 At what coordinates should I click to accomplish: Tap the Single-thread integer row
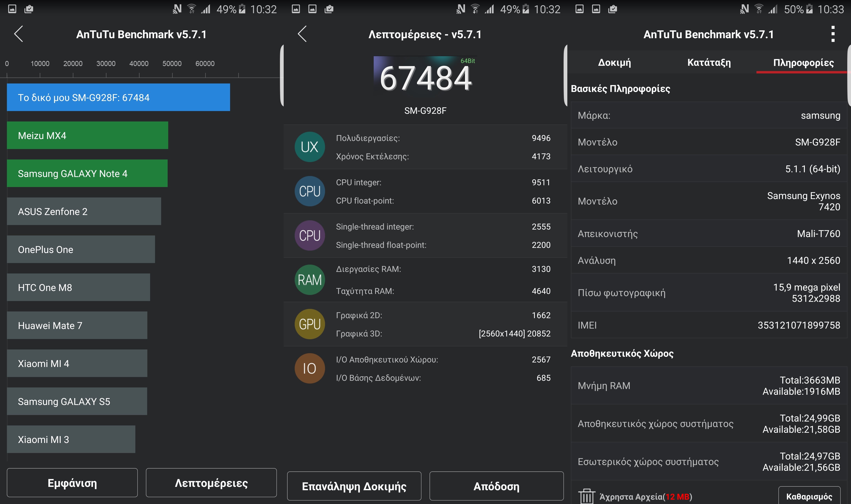pos(443,227)
